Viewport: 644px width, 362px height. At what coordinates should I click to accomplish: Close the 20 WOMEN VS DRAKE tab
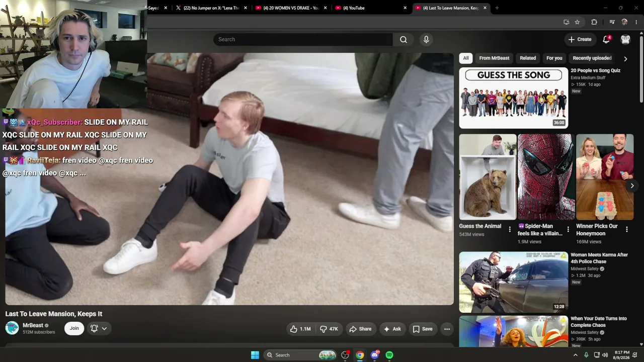(x=326, y=8)
